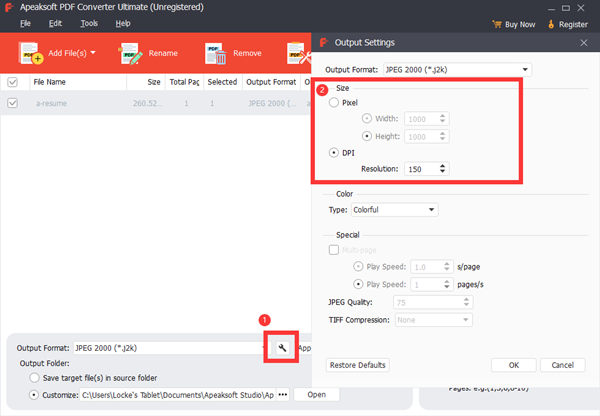Click the Buy Now link
Viewport: 600px width, 416px height.
pos(520,24)
